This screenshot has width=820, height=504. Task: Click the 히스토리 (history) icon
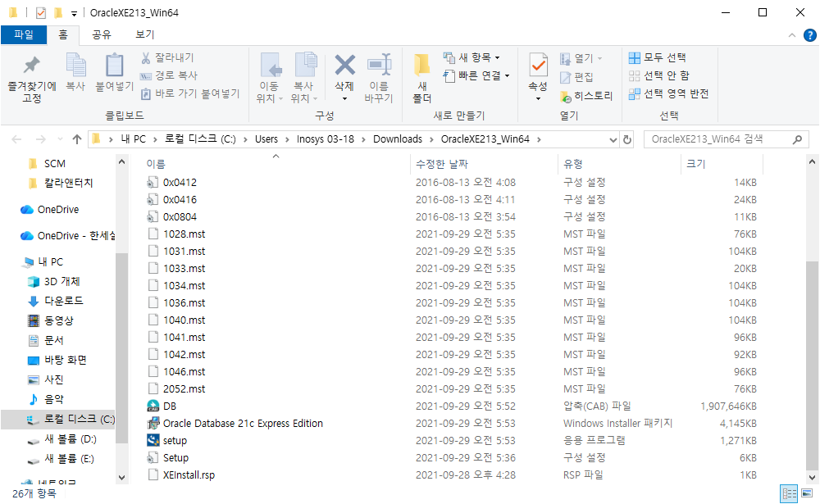pyautogui.click(x=565, y=97)
